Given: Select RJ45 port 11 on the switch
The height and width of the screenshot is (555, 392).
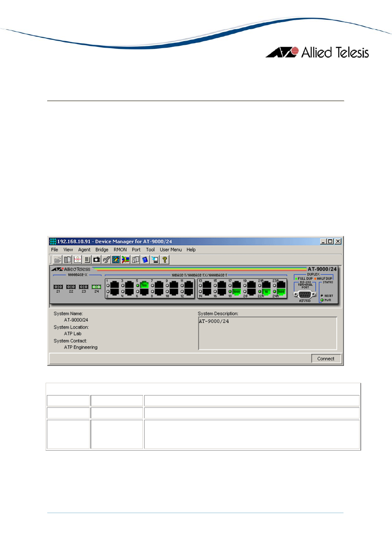Looking at the screenshot, I should (x=189, y=284).
